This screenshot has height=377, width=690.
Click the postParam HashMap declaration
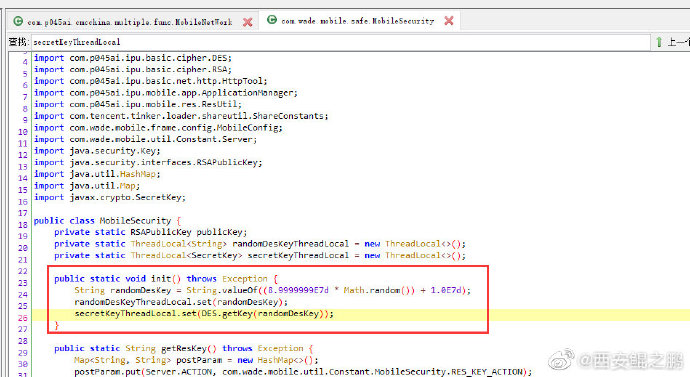(196, 360)
